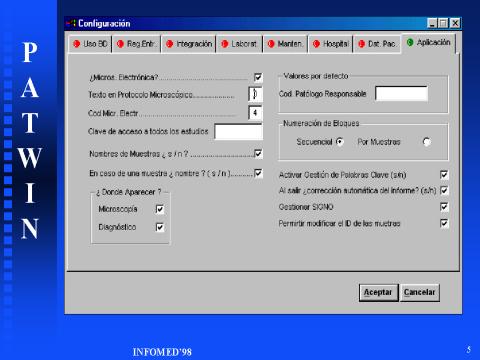This screenshot has width=480, height=360.
Task: Toggle the ¿Micros. Electrónica? checkbox
Action: click(x=258, y=77)
